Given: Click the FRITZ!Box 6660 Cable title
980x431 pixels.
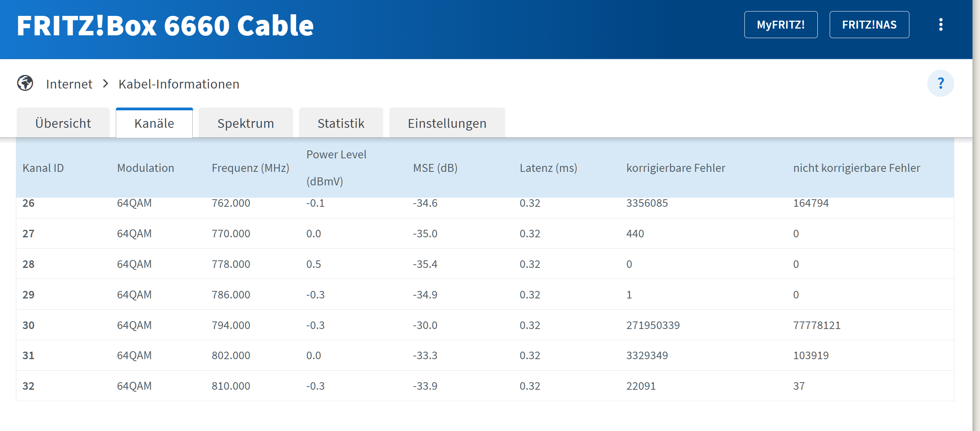Looking at the screenshot, I should coord(165,26).
